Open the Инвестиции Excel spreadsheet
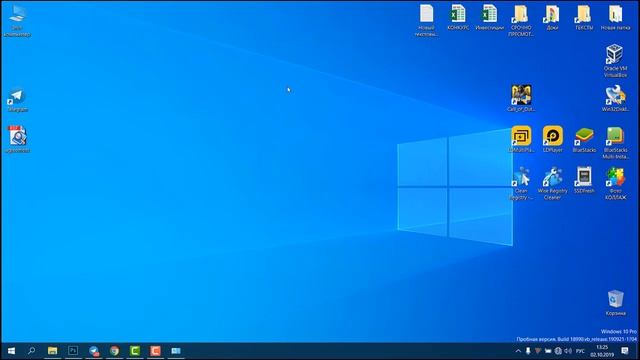Screen dimensions: 640x360 (489, 17)
